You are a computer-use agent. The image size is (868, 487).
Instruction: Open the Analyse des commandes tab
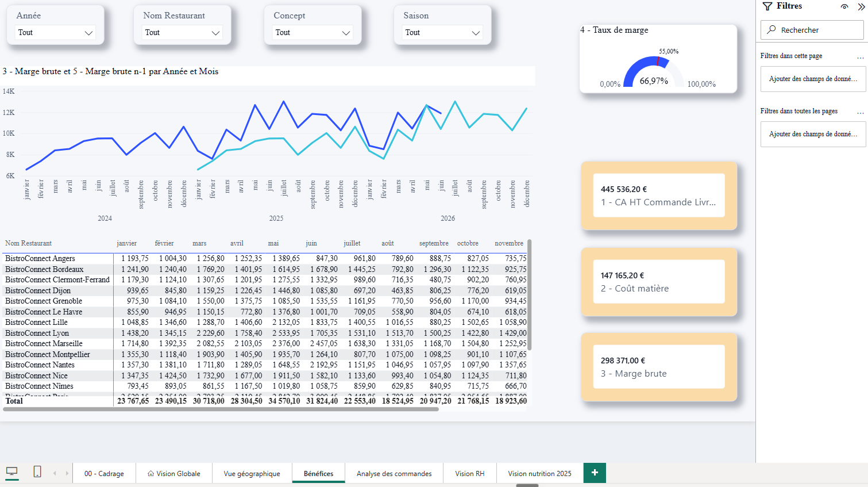(394, 473)
